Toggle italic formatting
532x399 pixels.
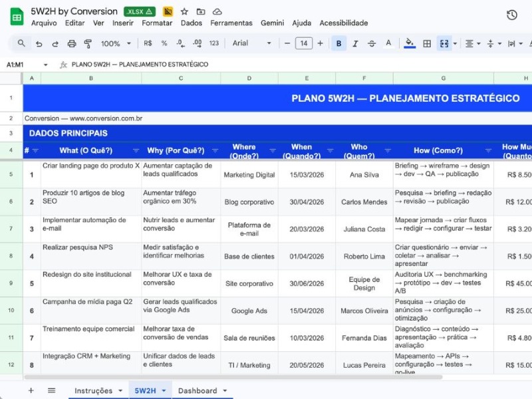click(x=356, y=44)
